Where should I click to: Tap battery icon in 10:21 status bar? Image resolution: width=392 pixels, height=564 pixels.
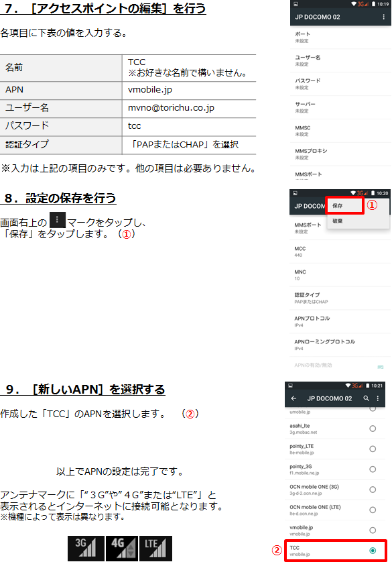pyautogui.click(x=368, y=386)
